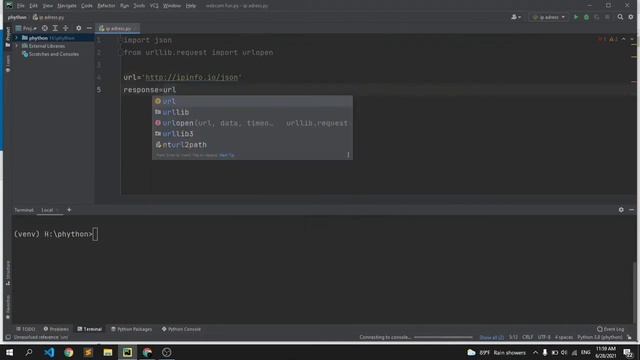The height and width of the screenshot is (360, 640).
Task: Open the Project view dropdown
Action: 26,28
